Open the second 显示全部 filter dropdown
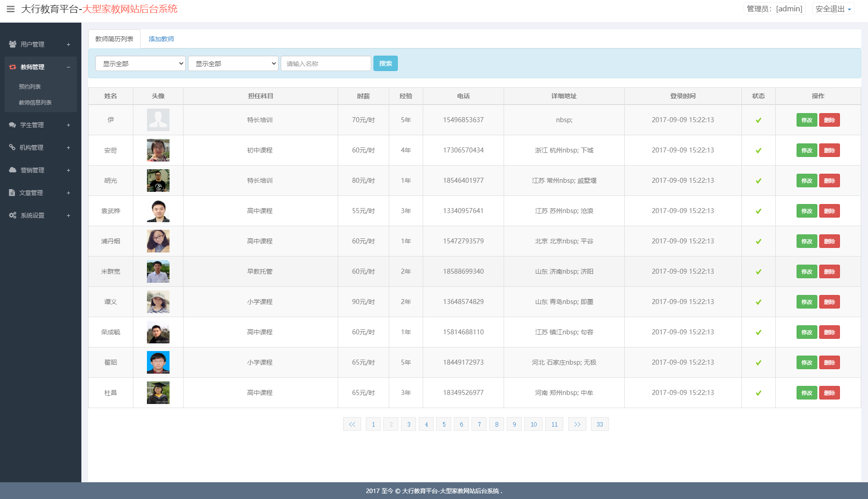The width and height of the screenshot is (868, 499). (233, 63)
